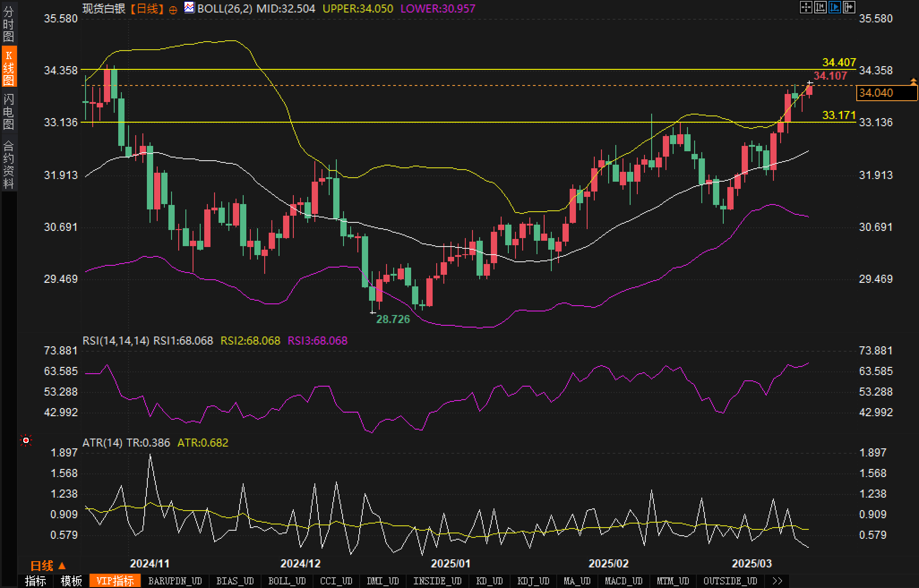Click the 2025/01 date axis label

tap(451, 563)
